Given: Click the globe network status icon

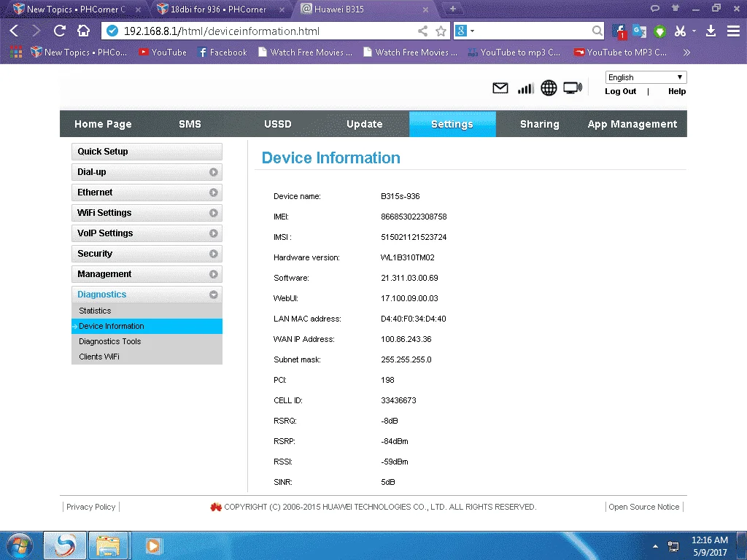Looking at the screenshot, I should click(549, 88).
